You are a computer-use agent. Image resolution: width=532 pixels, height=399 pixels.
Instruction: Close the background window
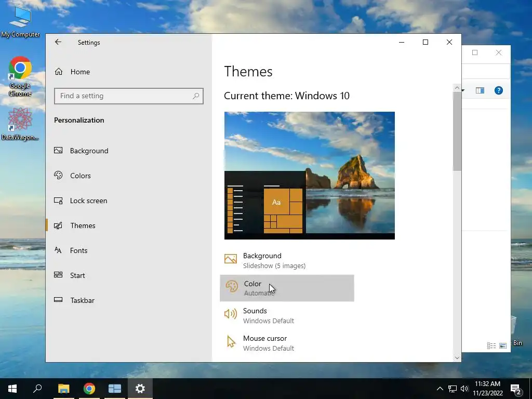(x=498, y=52)
